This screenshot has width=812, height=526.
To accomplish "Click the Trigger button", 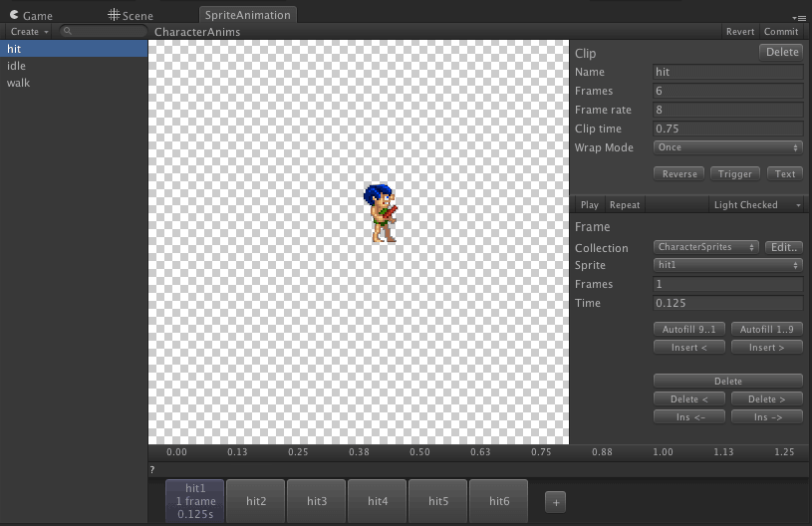I will [735, 174].
